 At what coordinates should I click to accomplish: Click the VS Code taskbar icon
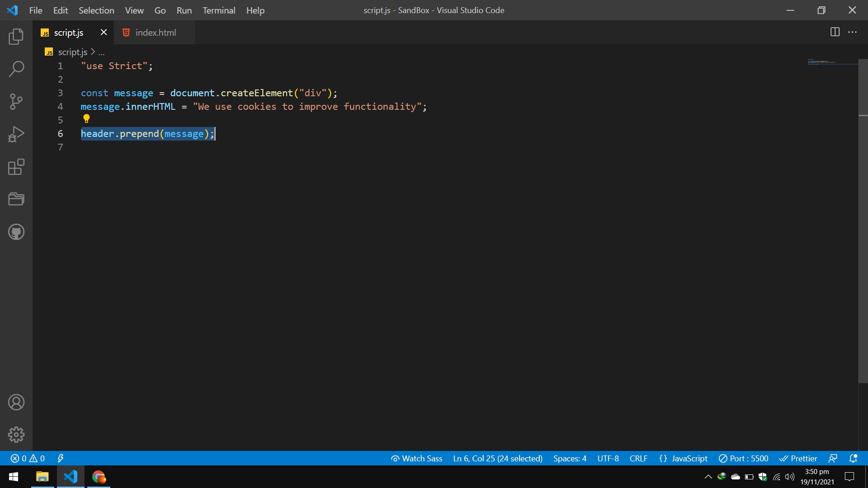[71, 477]
